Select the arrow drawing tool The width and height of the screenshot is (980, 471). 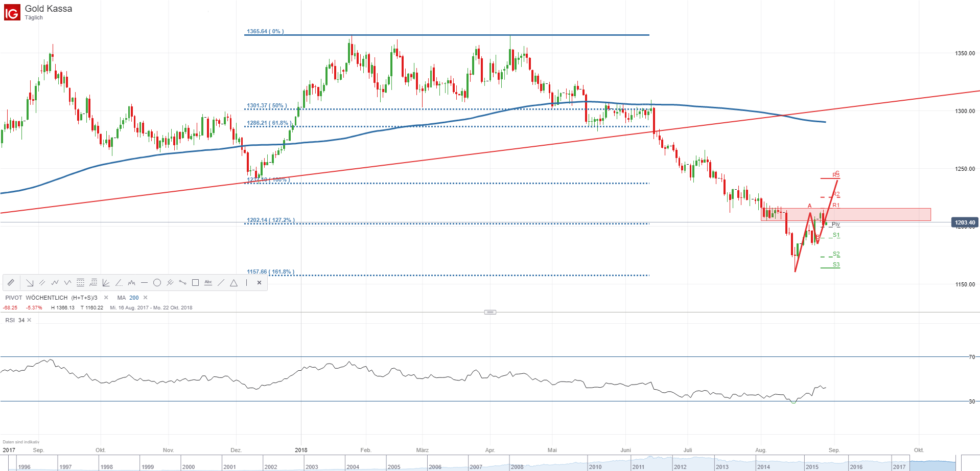coord(30,282)
